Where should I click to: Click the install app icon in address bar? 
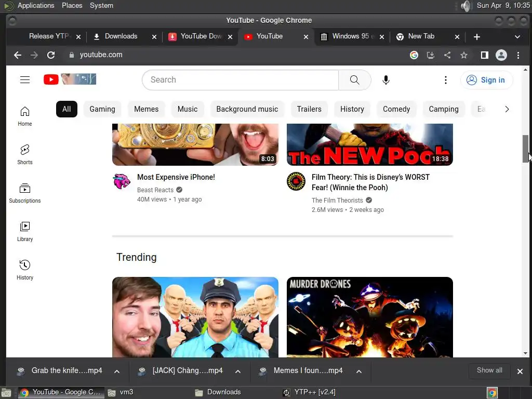pyautogui.click(x=431, y=55)
